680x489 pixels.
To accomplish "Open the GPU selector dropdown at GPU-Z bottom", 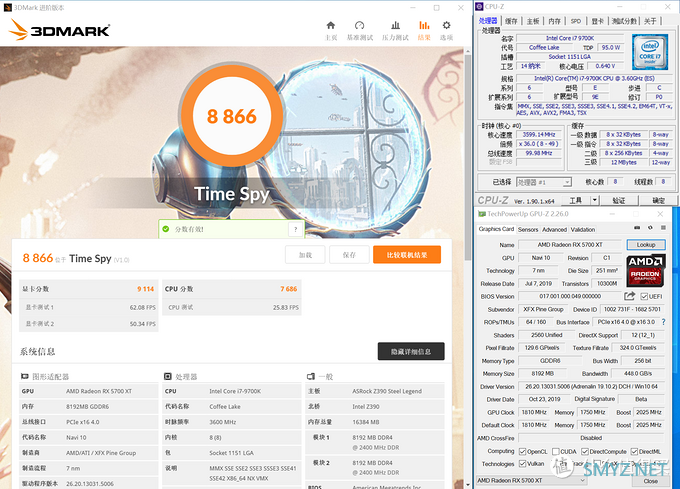I will coord(532,480).
